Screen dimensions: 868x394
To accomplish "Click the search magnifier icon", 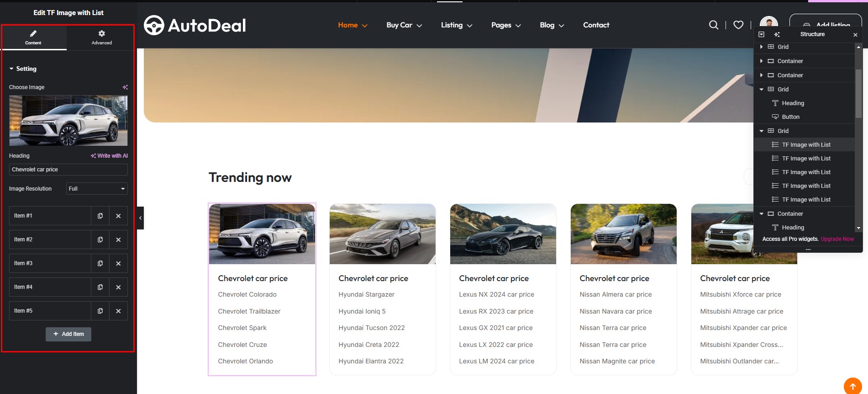I will pyautogui.click(x=714, y=25).
